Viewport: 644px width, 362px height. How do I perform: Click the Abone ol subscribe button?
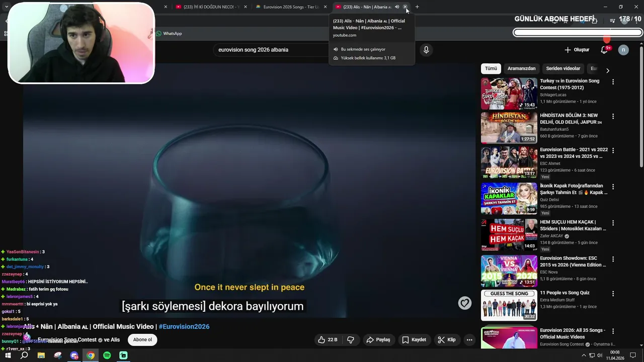click(142, 340)
